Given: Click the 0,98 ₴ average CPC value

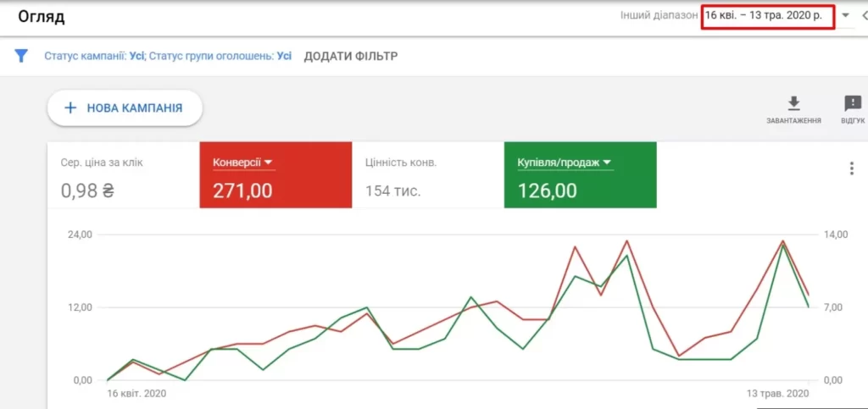Looking at the screenshot, I should pyautogui.click(x=87, y=191).
